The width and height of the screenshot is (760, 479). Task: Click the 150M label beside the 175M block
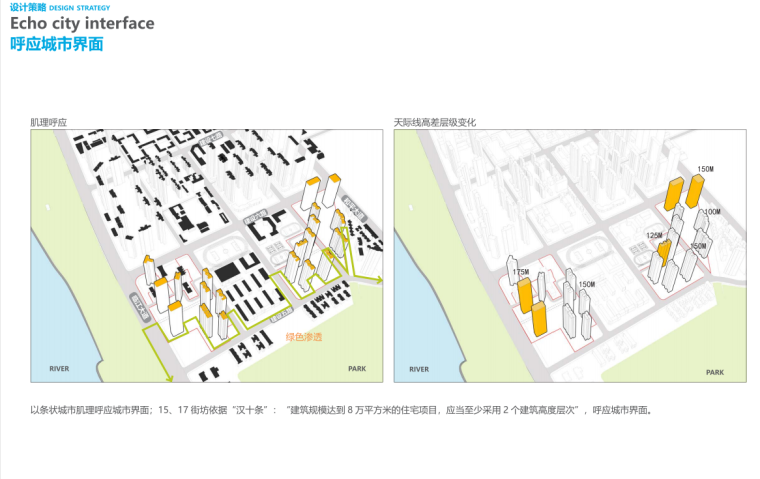click(586, 285)
